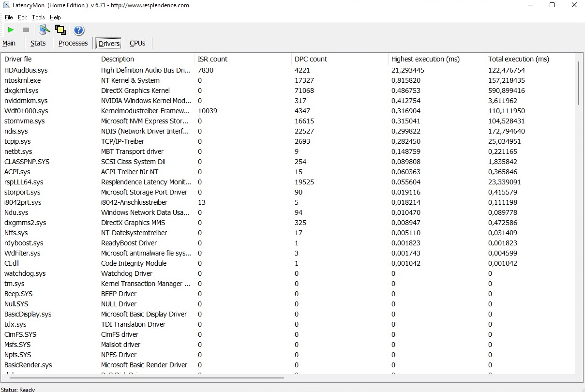Click the overlapping yellow squares toolbar icon

coord(60,30)
